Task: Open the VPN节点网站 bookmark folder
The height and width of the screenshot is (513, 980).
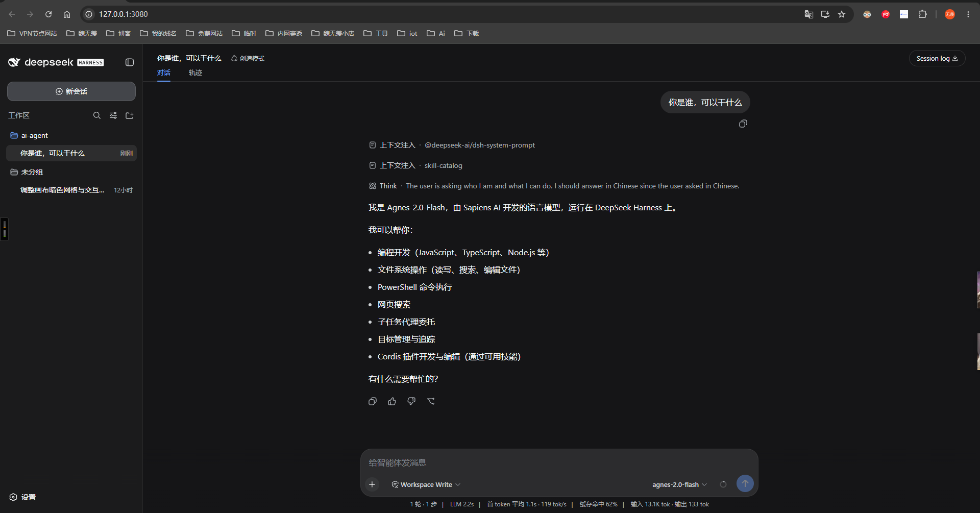Action: pyautogui.click(x=32, y=33)
